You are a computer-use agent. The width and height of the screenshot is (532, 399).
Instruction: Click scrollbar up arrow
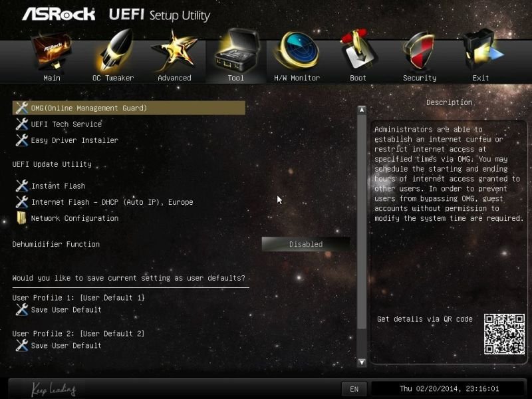tap(362, 110)
